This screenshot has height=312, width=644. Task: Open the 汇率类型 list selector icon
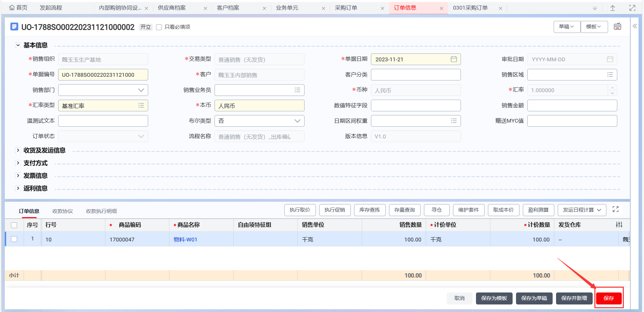pyautogui.click(x=141, y=105)
